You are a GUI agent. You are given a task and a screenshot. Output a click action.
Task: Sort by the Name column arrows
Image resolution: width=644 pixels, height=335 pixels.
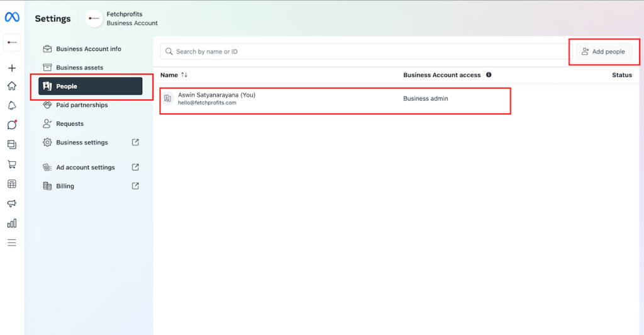tap(184, 75)
